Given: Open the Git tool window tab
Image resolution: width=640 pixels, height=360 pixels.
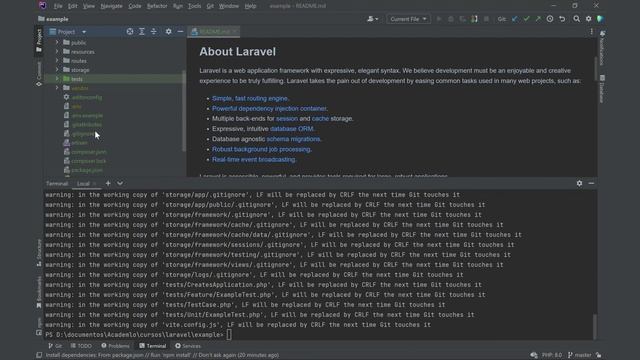Looking at the screenshot, I should pos(55,346).
